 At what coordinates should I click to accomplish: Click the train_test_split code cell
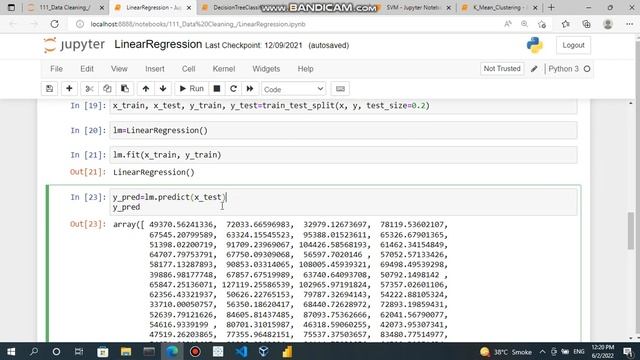click(x=343, y=106)
